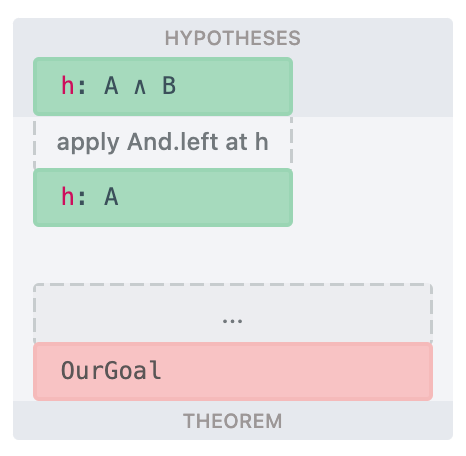This screenshot has width=466, height=456.
Task: Click the red h name in h: A
Action: (68, 197)
